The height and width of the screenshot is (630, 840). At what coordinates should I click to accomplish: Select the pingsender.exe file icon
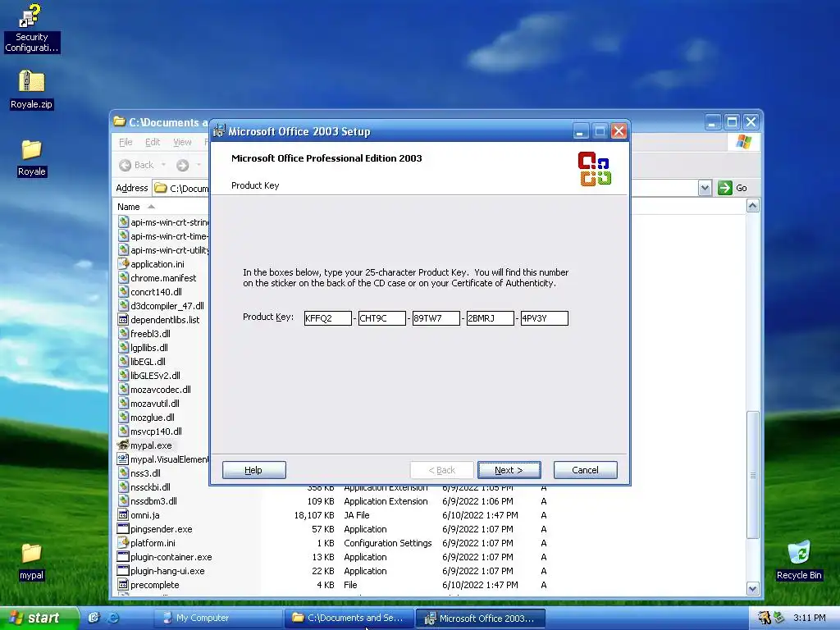click(x=123, y=529)
